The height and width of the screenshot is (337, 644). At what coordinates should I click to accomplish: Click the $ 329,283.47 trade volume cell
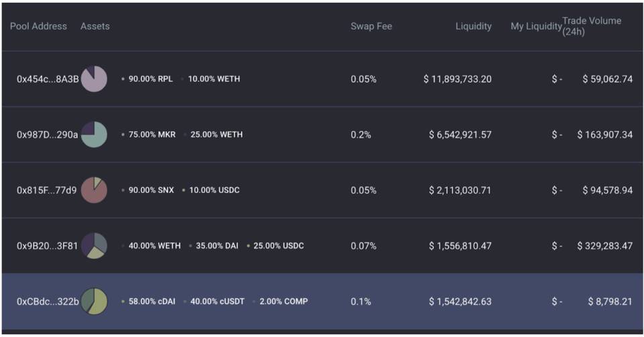[x=604, y=246]
